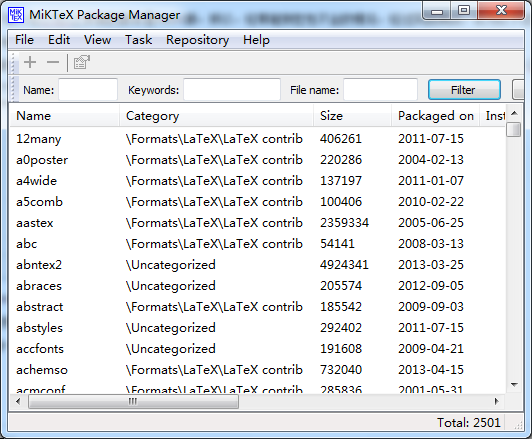Open the Repository menu
The height and width of the screenshot is (439, 532).
point(197,40)
